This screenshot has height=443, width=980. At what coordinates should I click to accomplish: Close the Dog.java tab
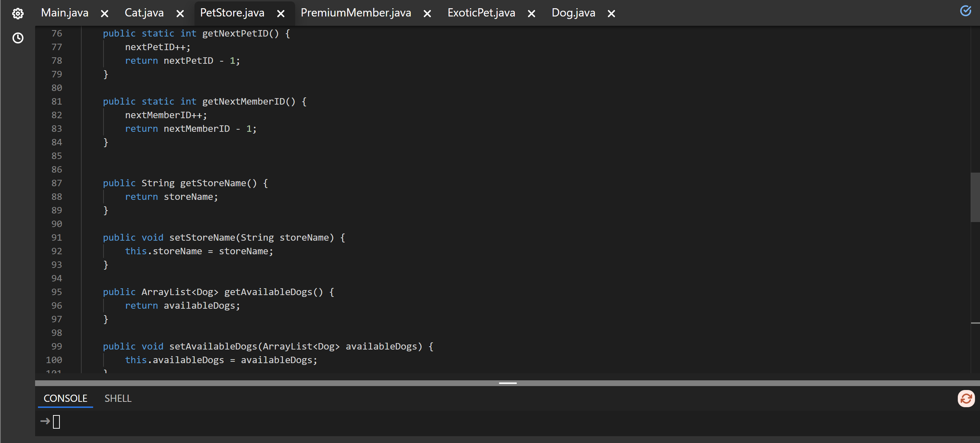click(611, 14)
